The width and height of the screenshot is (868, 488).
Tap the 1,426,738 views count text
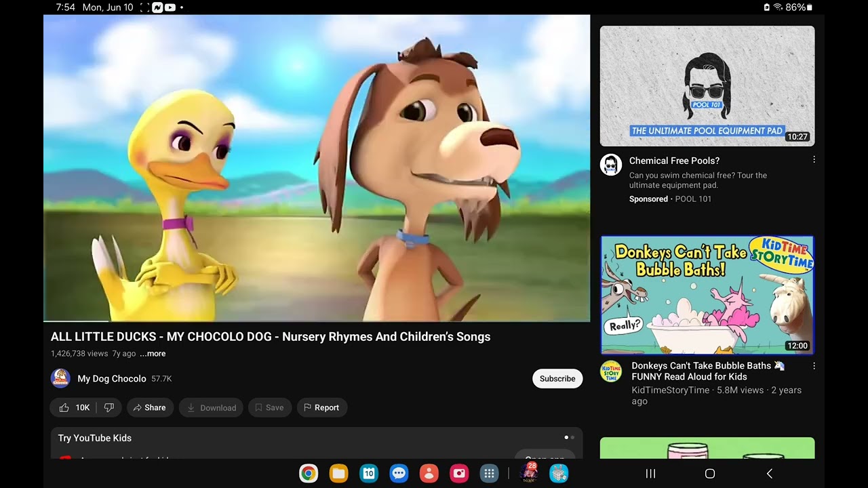coord(79,354)
